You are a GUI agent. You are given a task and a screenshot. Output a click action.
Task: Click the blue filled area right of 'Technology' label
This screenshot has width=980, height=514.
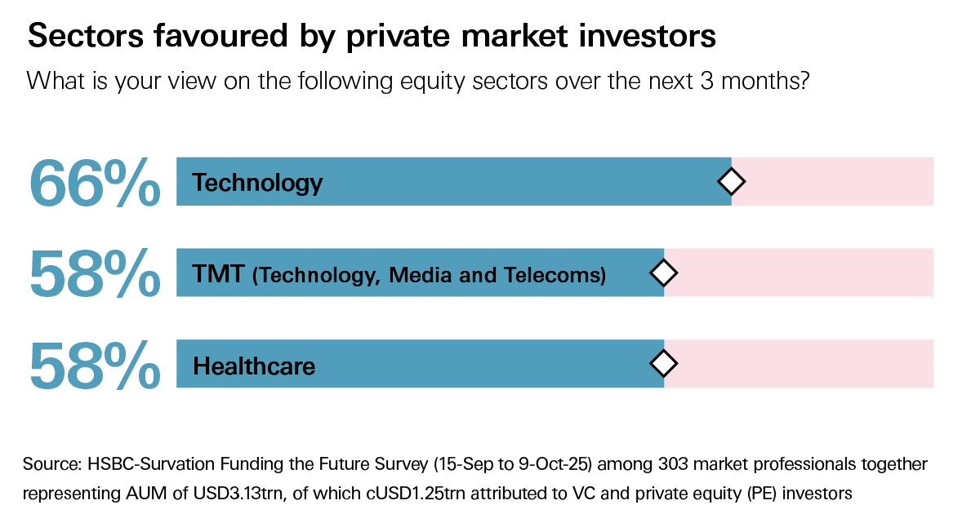coord(523,181)
